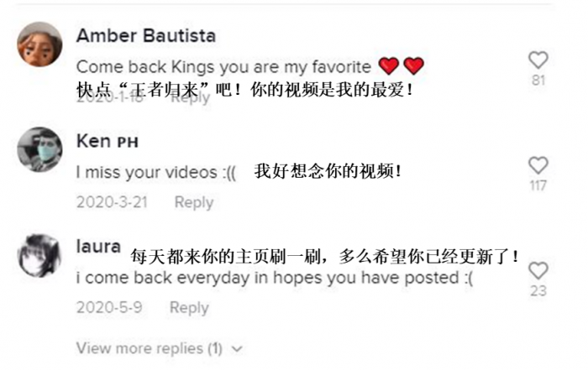
Task: Tap the heart on laura's comment
Action: pos(538,270)
